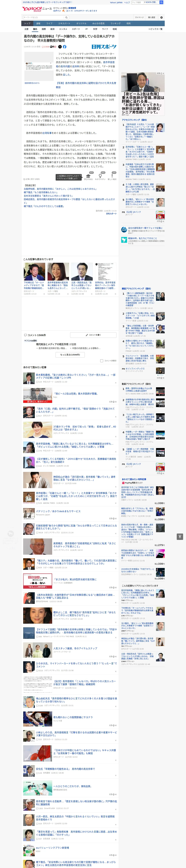Share the article on Facebook

click(x=64, y=47)
